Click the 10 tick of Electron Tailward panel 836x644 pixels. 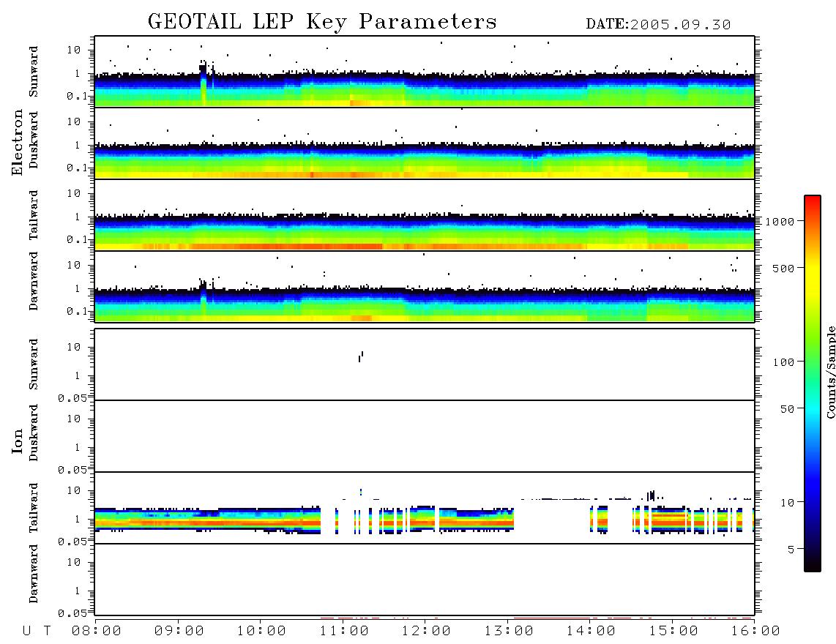(74, 193)
